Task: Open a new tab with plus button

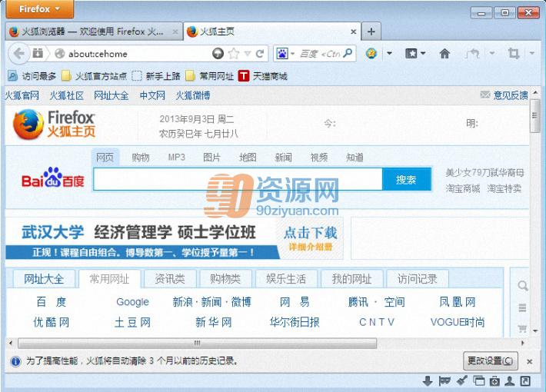Action: pos(371,32)
